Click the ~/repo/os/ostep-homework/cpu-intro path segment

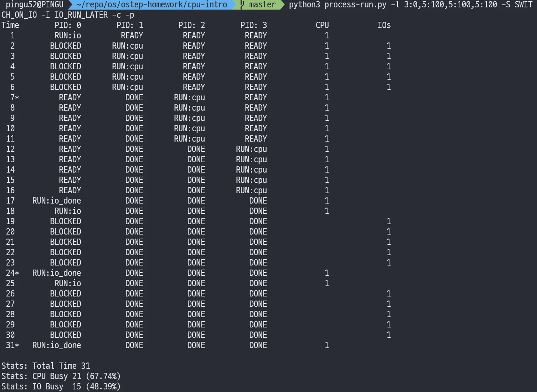152,4
